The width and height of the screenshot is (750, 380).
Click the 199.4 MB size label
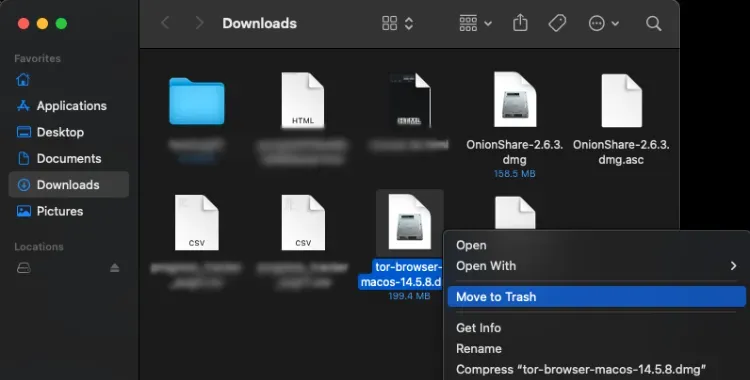pos(409,296)
